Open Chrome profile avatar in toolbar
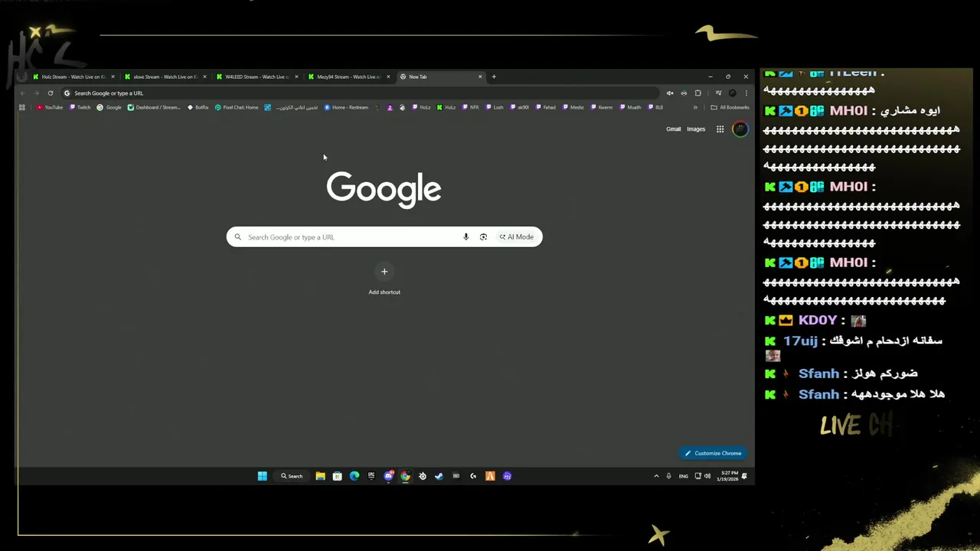This screenshot has height=551, width=980. click(732, 93)
